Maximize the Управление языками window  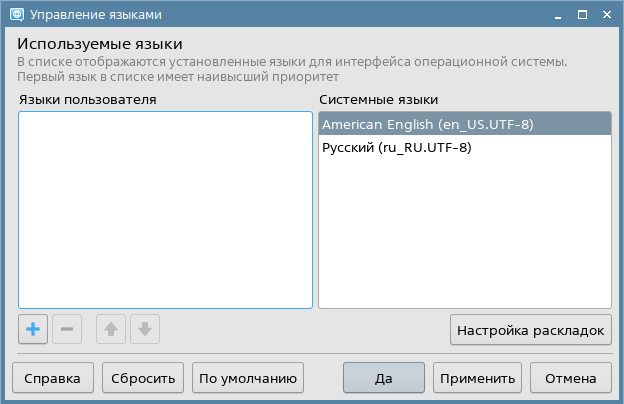click(x=582, y=15)
